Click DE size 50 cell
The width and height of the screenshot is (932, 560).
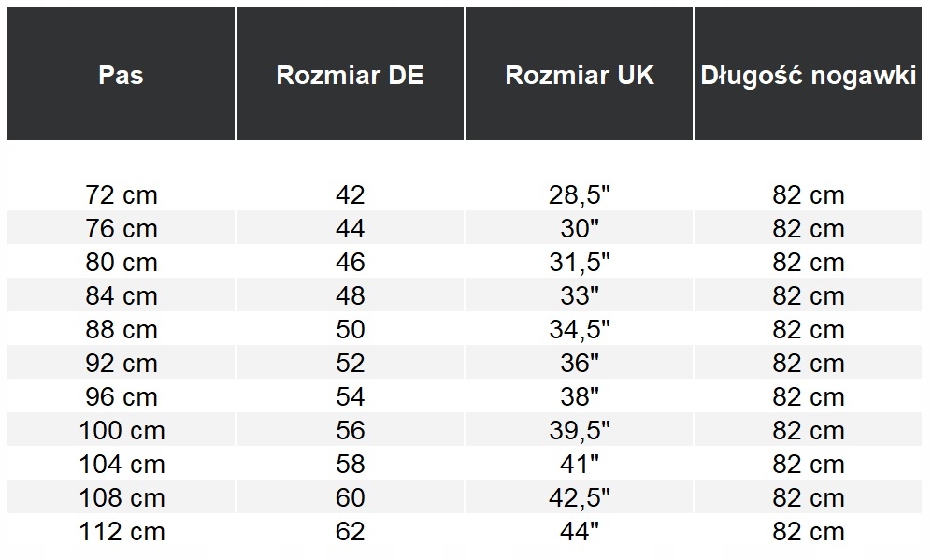tap(350, 330)
